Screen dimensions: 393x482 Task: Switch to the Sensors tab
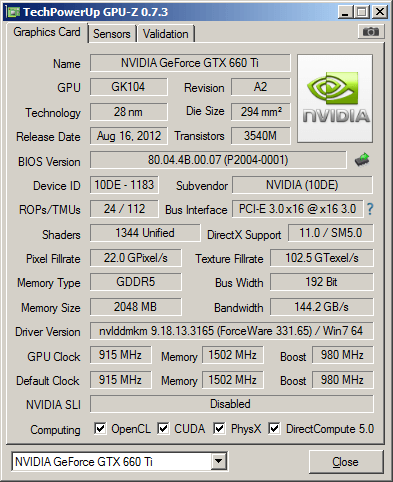tap(112, 34)
